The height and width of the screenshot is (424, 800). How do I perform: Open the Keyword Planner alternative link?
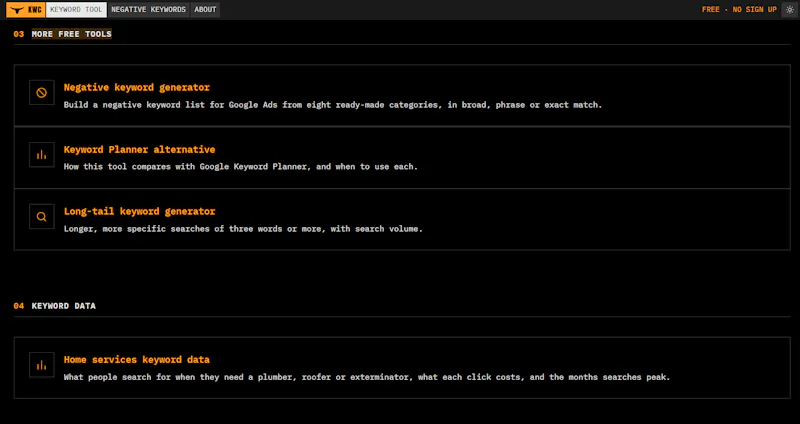(139, 149)
